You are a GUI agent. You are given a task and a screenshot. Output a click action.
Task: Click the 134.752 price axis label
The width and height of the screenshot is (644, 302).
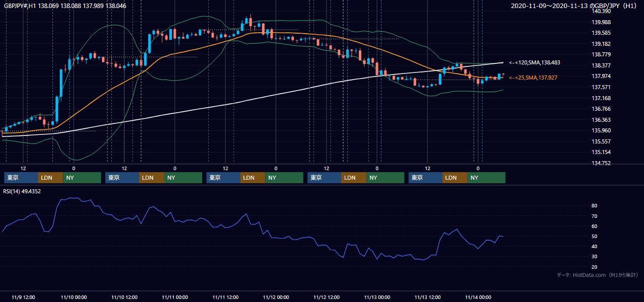[601, 163]
